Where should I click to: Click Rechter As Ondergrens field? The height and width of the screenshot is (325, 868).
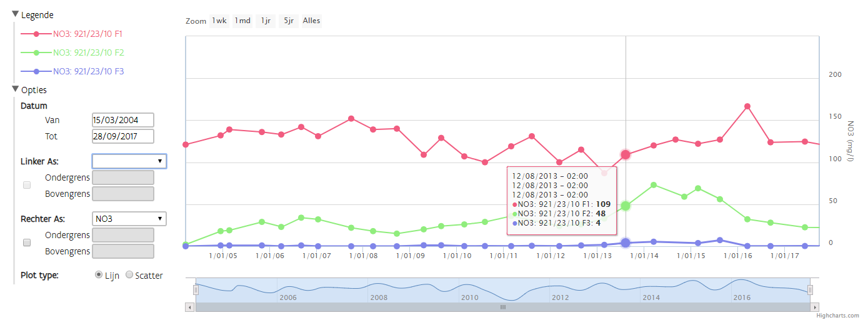click(122, 235)
